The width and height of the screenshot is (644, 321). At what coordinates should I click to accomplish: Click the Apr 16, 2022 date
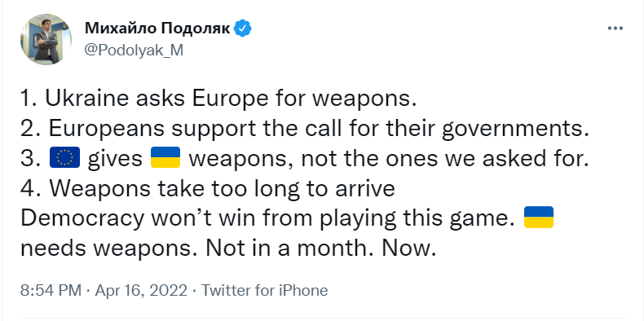141,291
